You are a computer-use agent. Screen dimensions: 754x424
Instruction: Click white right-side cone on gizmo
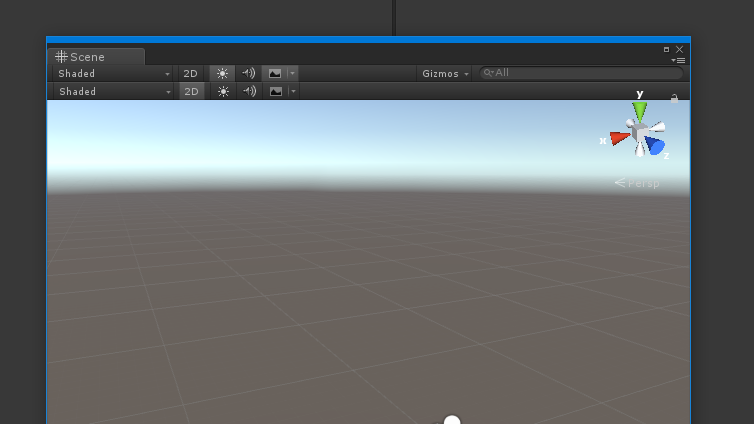657,127
